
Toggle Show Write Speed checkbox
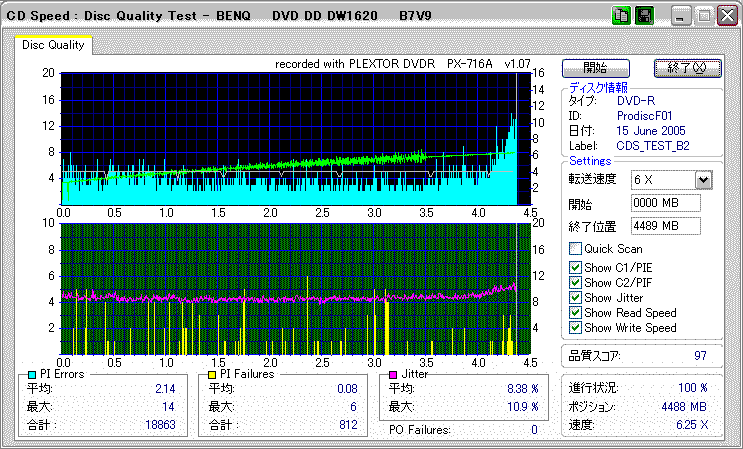pos(575,328)
